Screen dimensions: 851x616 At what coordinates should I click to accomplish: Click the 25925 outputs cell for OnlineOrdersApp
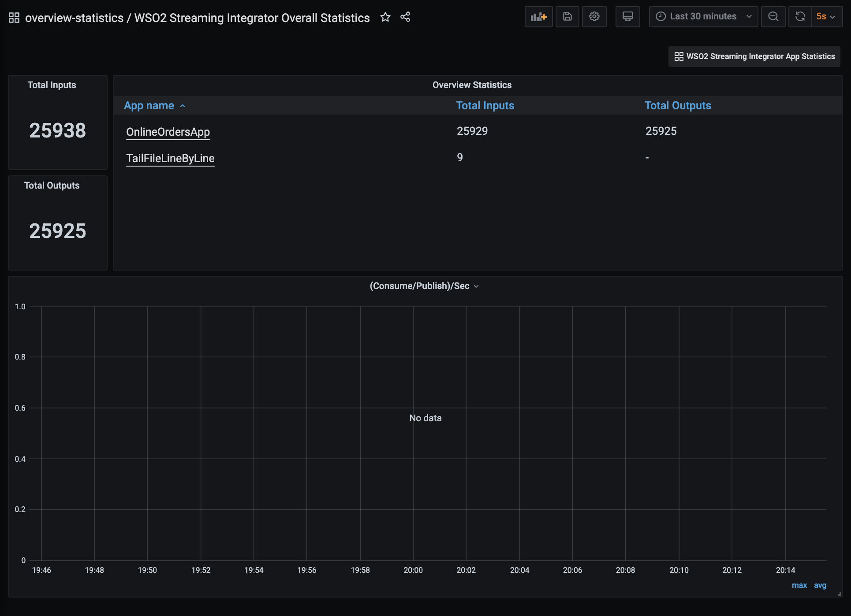(x=661, y=131)
